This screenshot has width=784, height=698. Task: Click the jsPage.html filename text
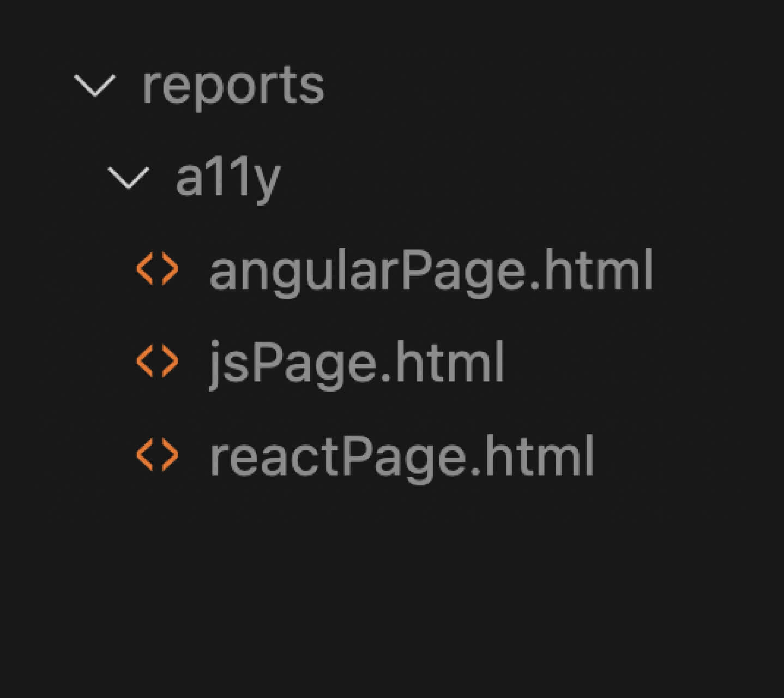pyautogui.click(x=357, y=363)
